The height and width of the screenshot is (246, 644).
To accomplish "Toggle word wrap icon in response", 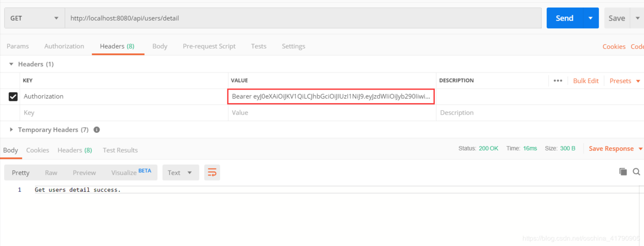I will coord(212,173).
